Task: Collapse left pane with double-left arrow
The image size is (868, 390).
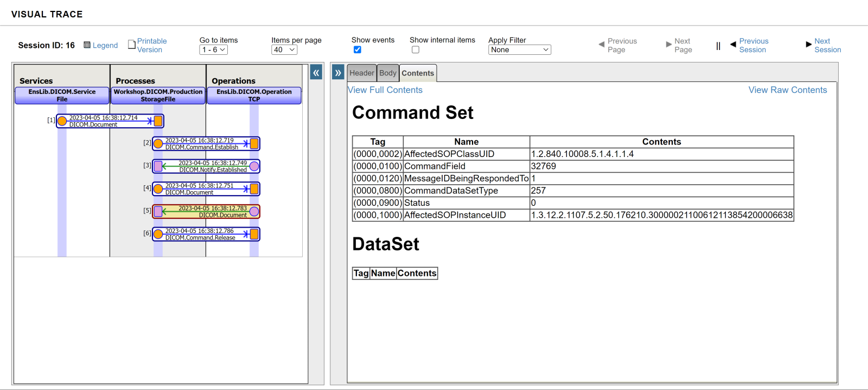Action: click(316, 72)
